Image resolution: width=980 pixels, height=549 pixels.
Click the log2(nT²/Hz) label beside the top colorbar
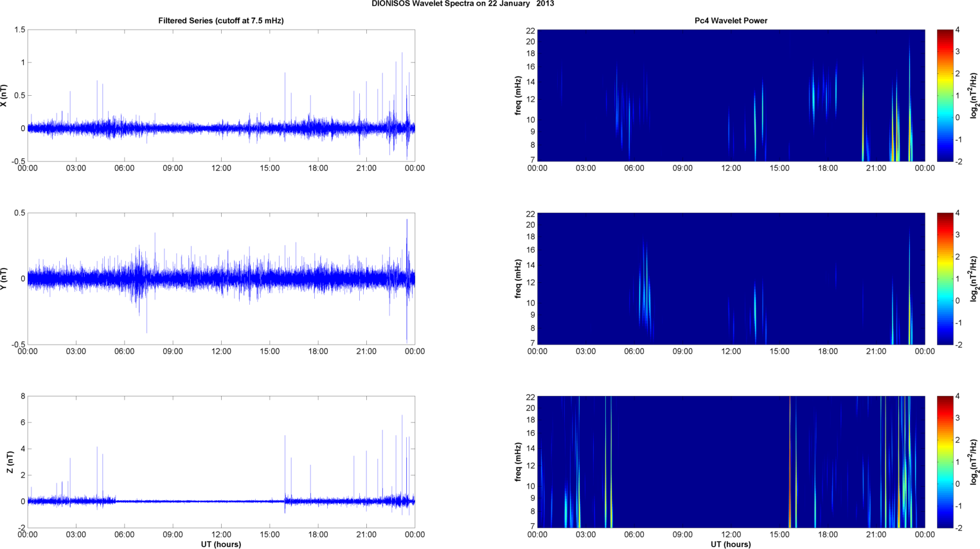coord(974,96)
